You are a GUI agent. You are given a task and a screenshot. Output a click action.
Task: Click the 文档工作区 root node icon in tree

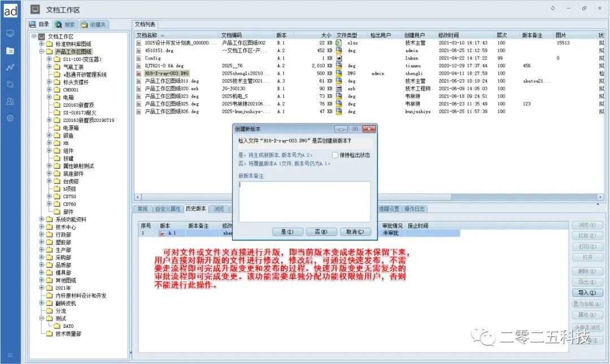pos(42,36)
